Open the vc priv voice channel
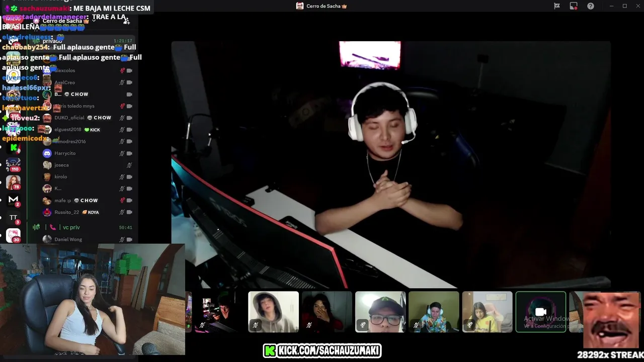The height and width of the screenshot is (362, 644). pos(82,227)
